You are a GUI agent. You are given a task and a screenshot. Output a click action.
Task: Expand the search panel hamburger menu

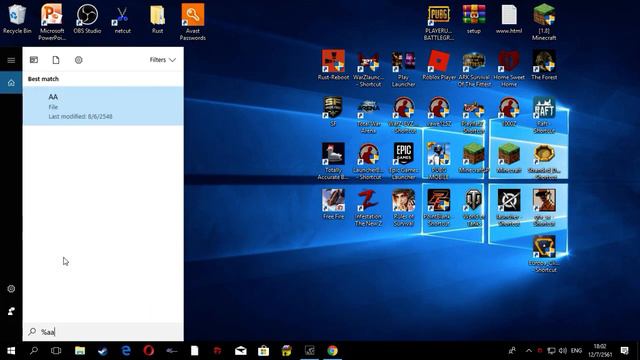pos(11,60)
